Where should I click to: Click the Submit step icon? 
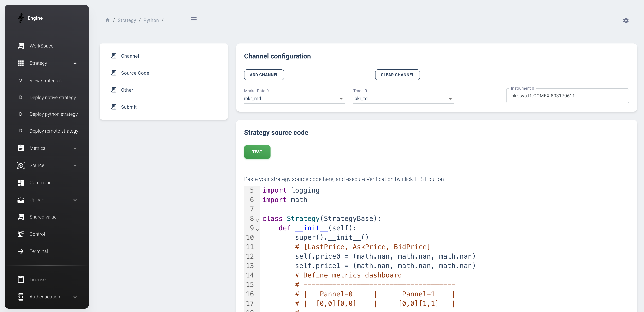(x=114, y=107)
